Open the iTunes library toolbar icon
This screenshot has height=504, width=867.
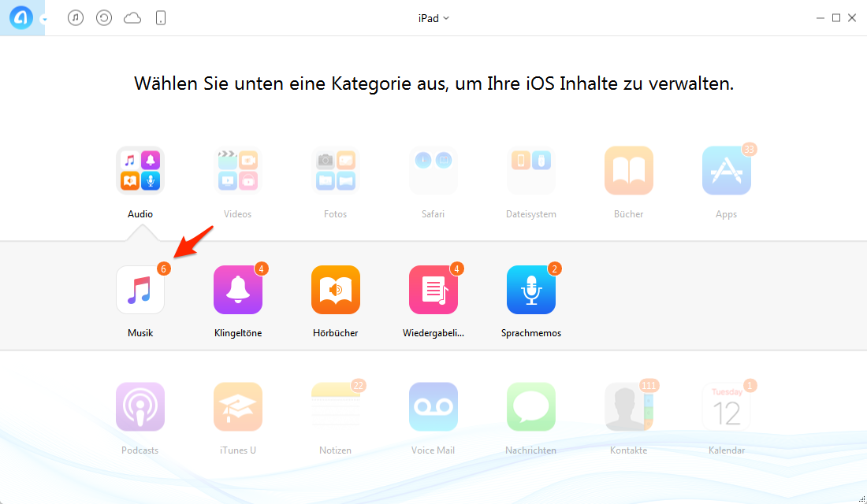click(76, 17)
